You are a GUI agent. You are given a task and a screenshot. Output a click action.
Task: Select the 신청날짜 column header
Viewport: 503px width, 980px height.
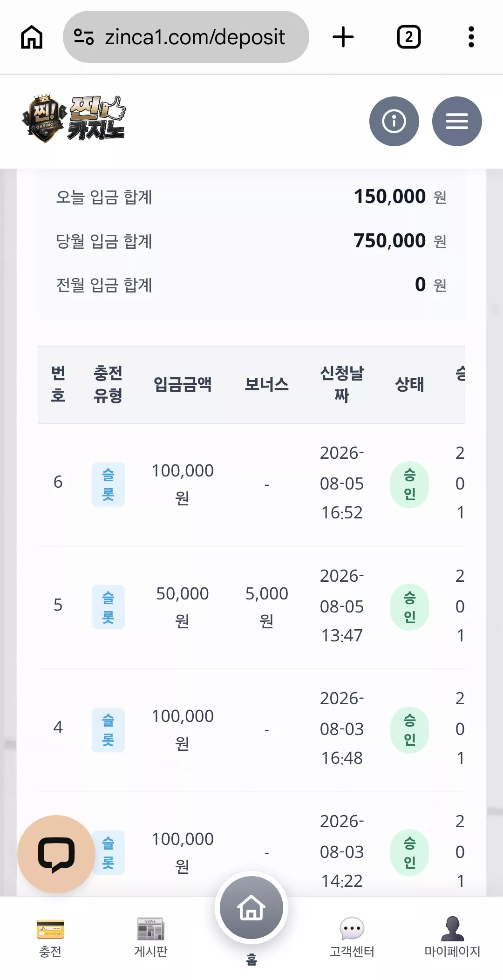(x=342, y=384)
